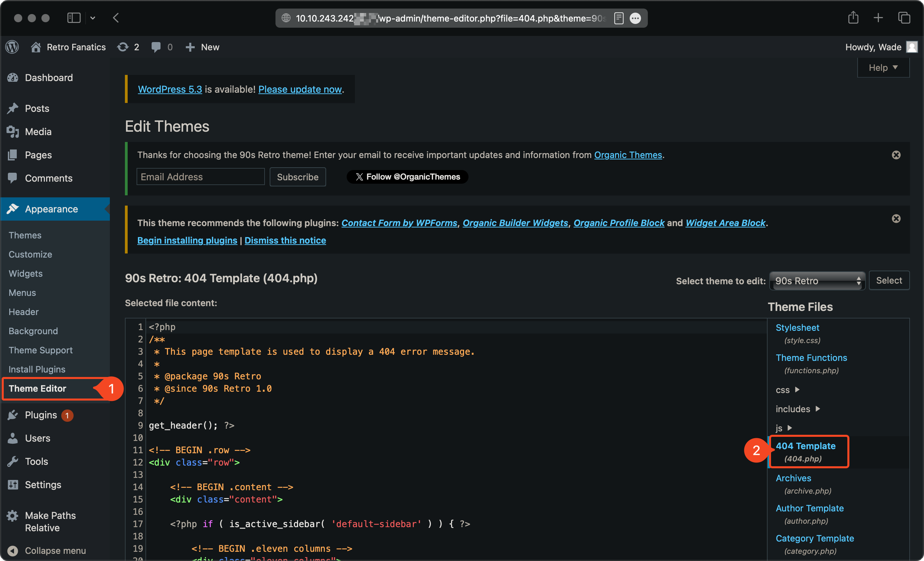
Task: Click the Safari share icon
Action: [x=853, y=17]
